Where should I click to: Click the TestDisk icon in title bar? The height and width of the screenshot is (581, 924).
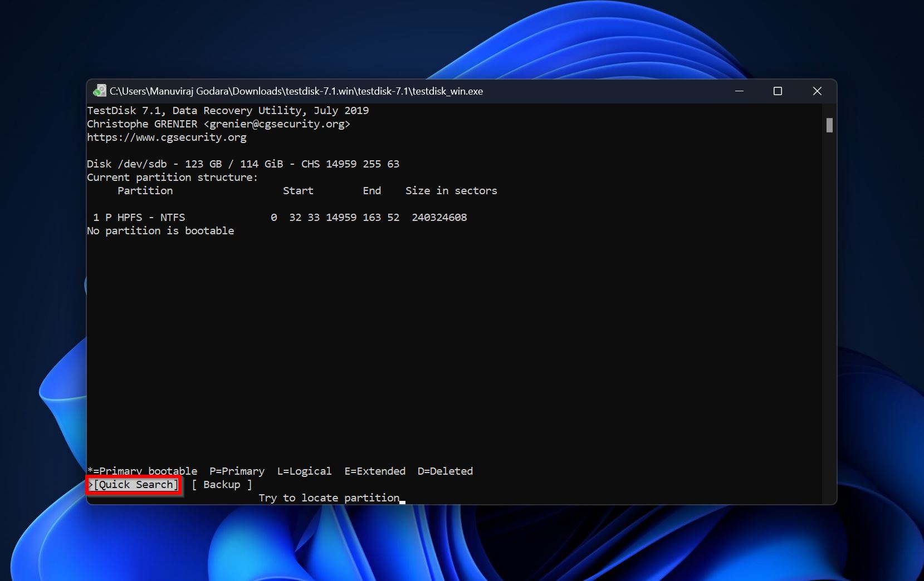100,91
